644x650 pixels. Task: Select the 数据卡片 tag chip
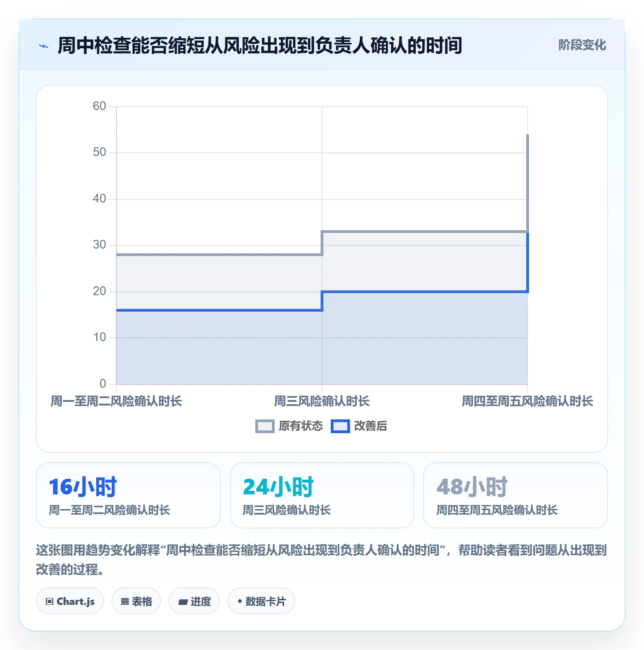point(261,601)
